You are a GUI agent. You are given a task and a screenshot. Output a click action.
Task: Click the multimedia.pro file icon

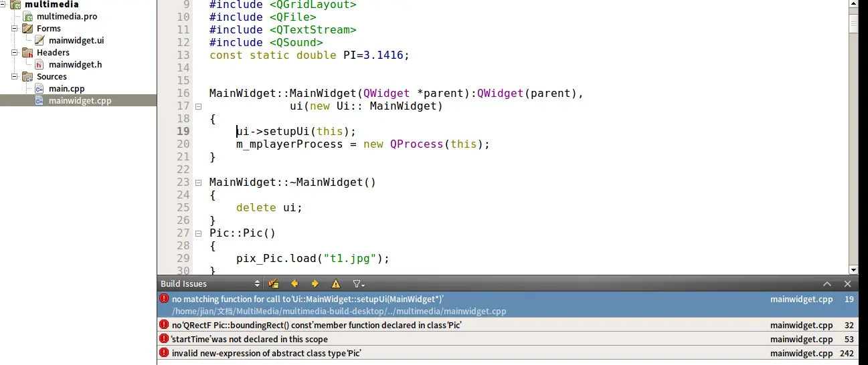click(28, 16)
